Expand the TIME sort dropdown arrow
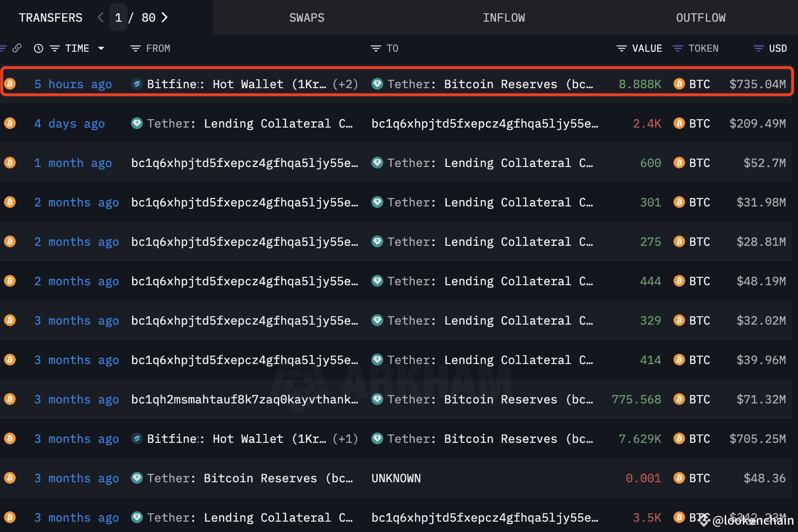The height and width of the screenshot is (532, 798). (101, 48)
